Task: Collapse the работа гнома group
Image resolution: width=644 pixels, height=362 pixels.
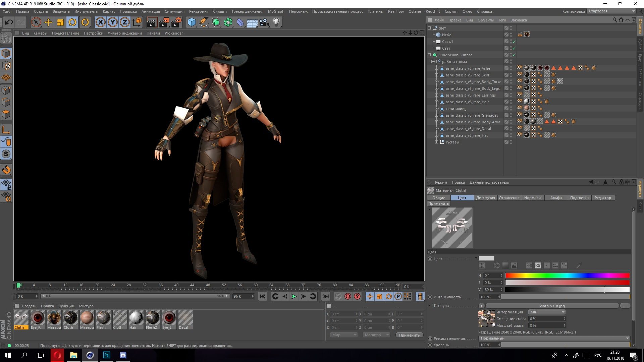Action: 433,62
